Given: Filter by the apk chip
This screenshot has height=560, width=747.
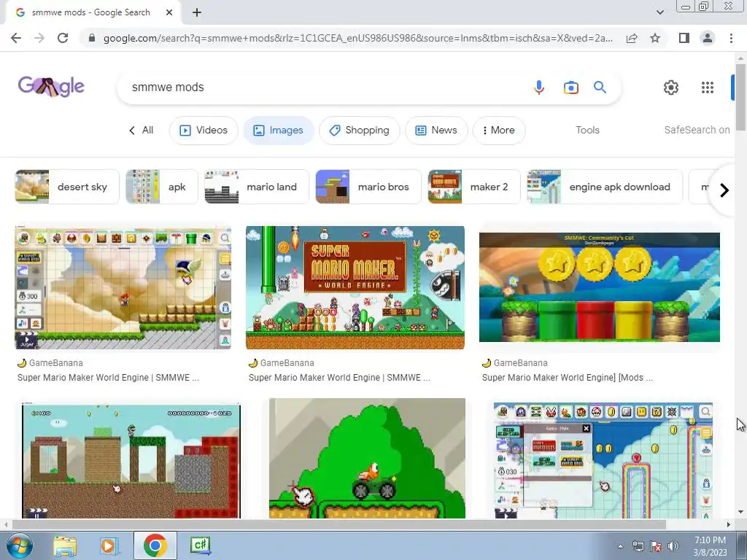Looking at the screenshot, I should point(162,187).
